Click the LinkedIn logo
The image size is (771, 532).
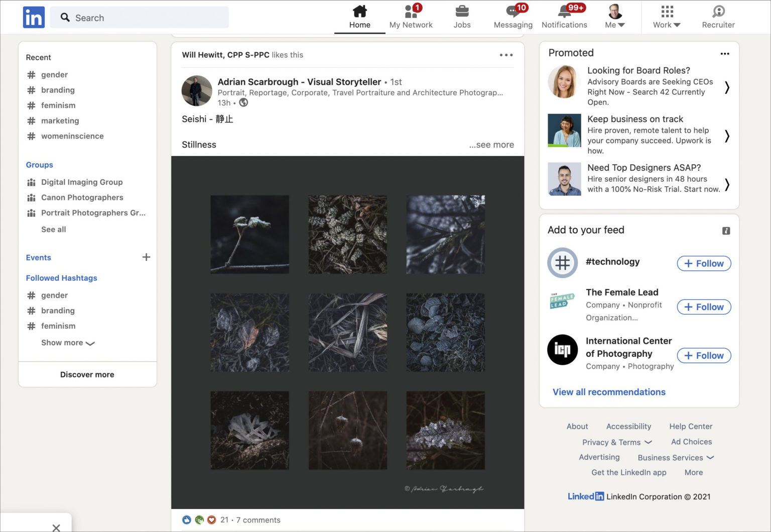click(33, 17)
